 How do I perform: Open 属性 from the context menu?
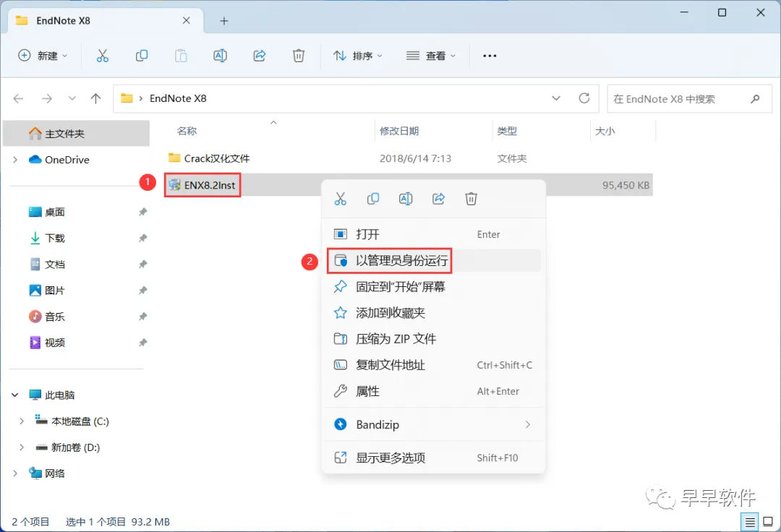click(433, 391)
